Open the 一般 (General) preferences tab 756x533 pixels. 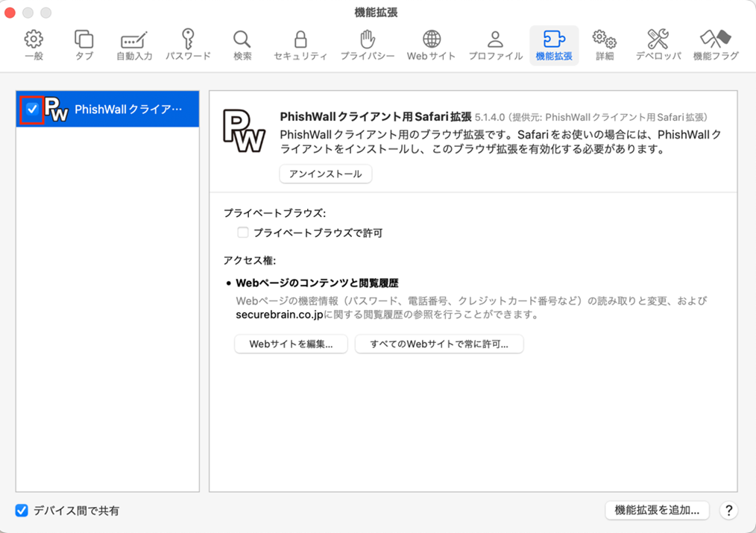click(x=34, y=45)
